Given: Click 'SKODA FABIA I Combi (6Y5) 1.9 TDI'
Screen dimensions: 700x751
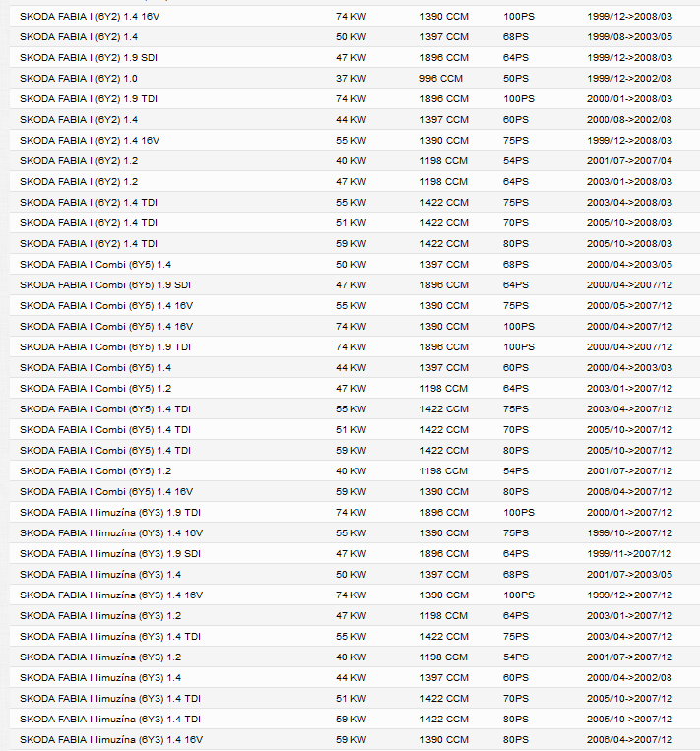Looking at the screenshot, I should tap(105, 347).
